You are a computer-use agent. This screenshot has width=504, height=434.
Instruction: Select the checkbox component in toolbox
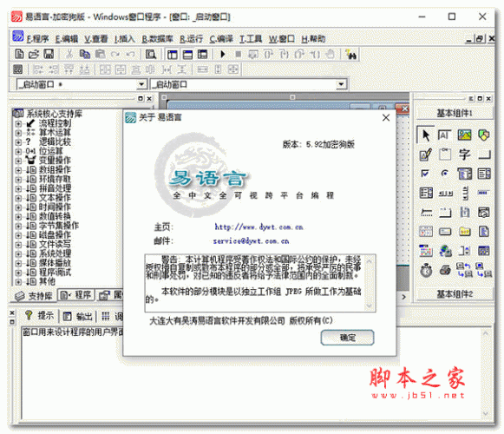[425, 174]
